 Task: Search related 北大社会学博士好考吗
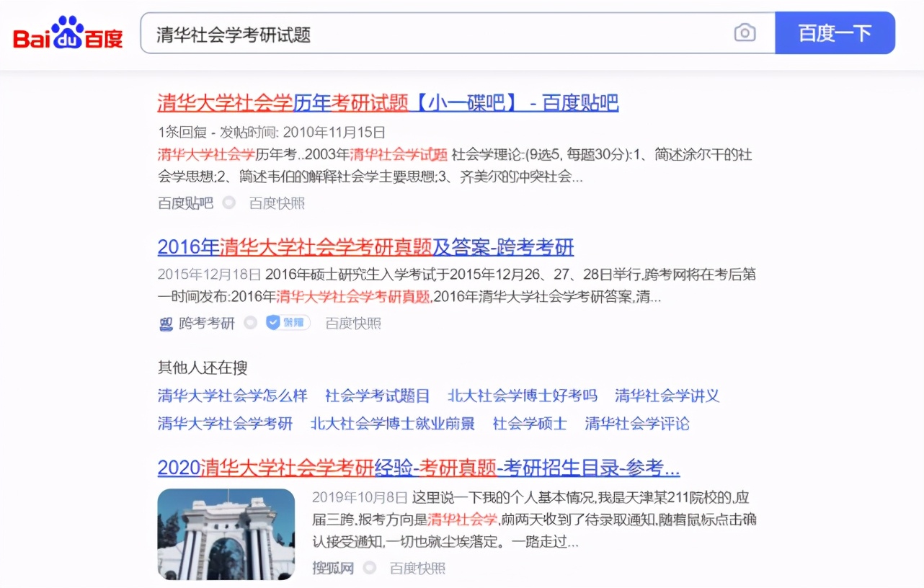(523, 396)
